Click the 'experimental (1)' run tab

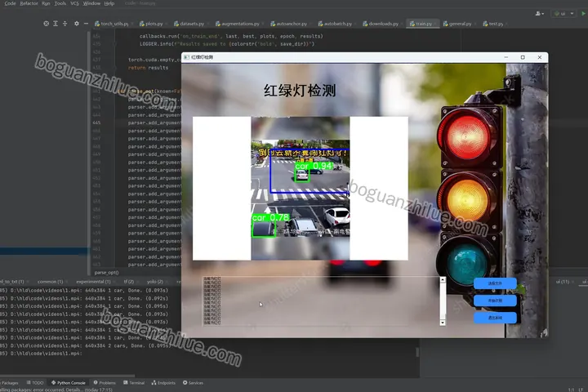click(x=93, y=281)
